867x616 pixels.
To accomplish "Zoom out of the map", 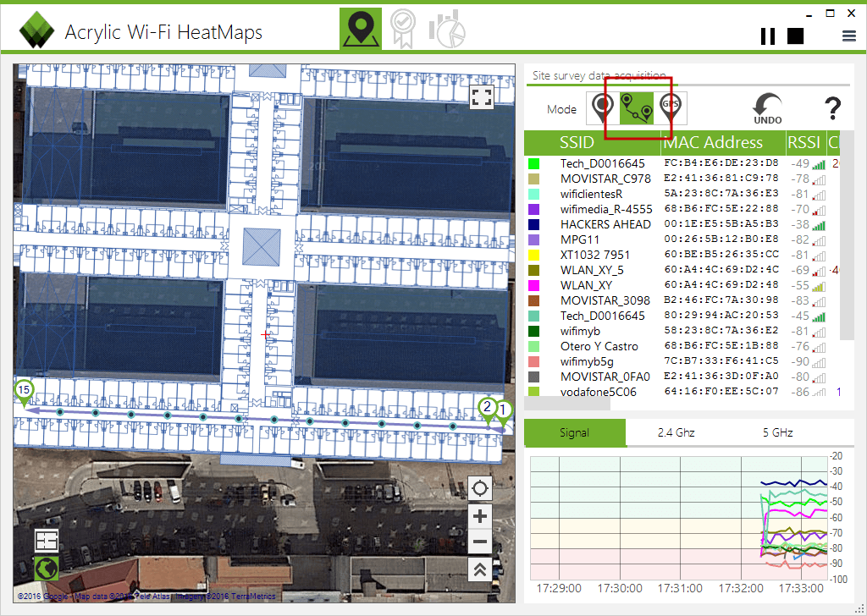I will pyautogui.click(x=480, y=542).
